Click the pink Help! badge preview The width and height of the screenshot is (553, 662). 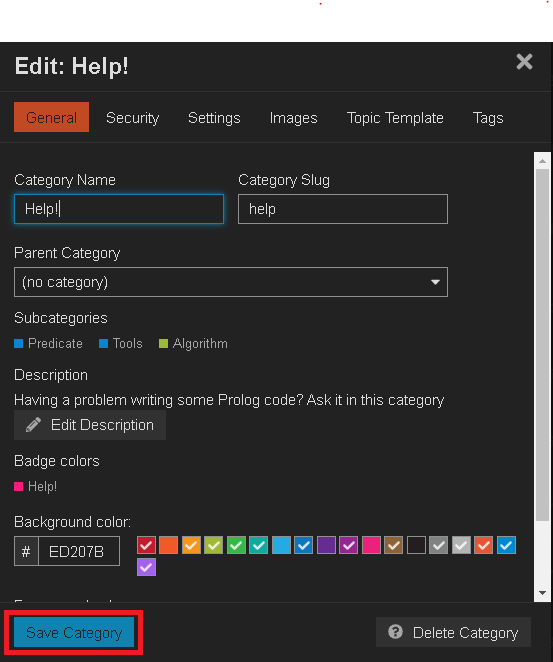(x=35, y=486)
